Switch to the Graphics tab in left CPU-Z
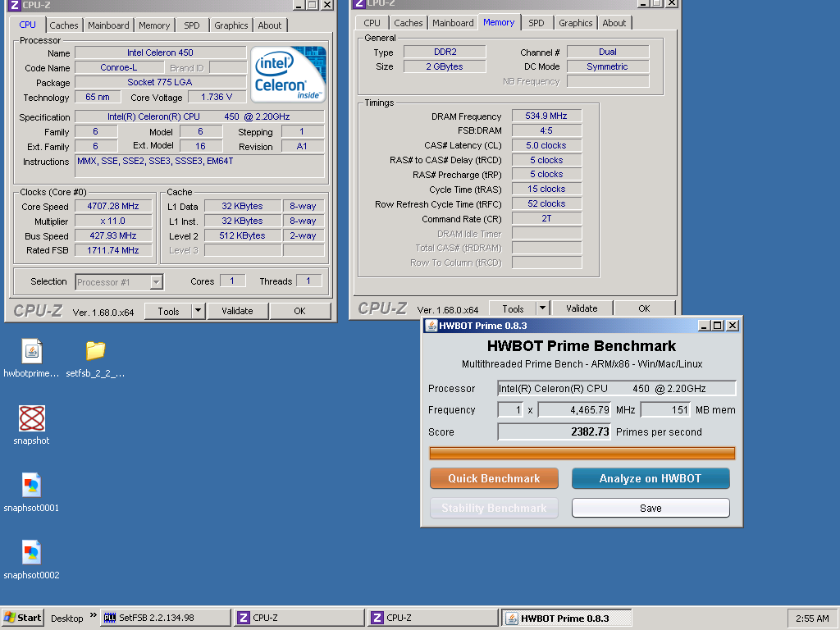Viewport: 840px width, 630px height. 231,25
